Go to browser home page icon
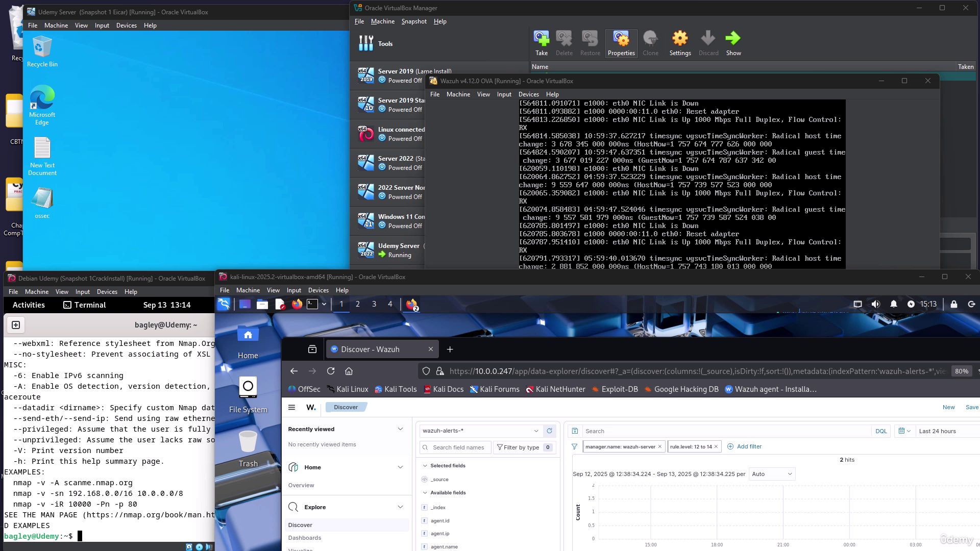Image resolution: width=980 pixels, height=551 pixels. [349, 371]
